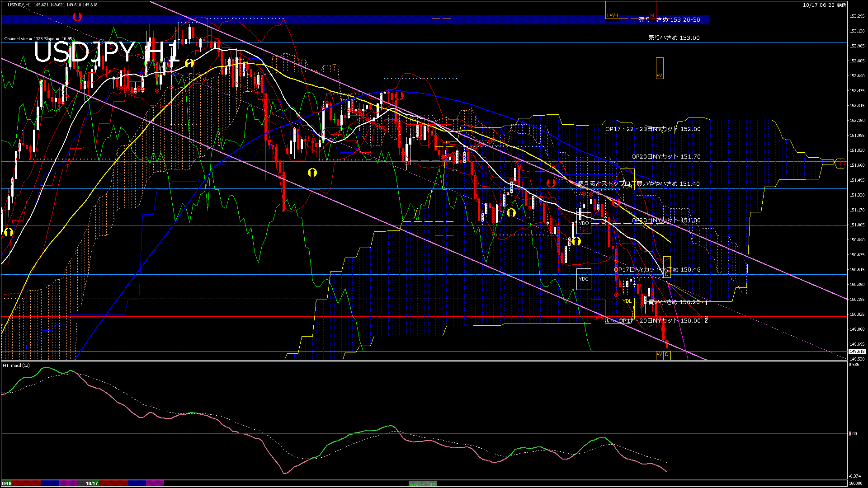
Task: Select the 買い小さめ 150.20 label
Action: 674,302
